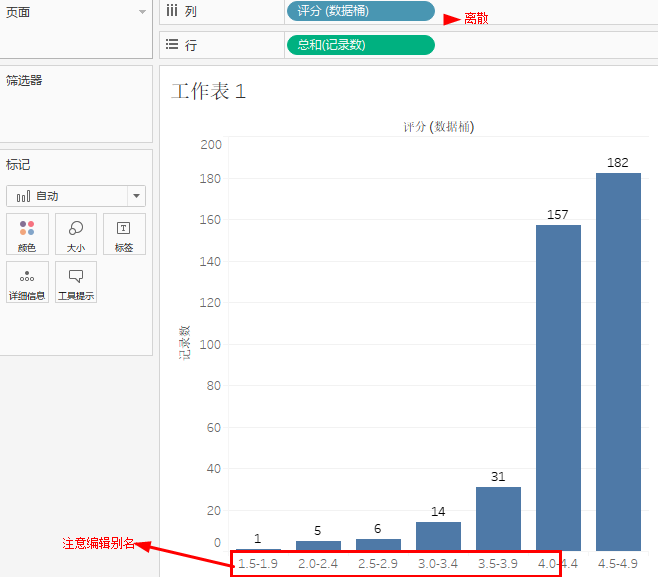Open the Detail (详细信息) marks card
658x577 pixels.
point(27,282)
